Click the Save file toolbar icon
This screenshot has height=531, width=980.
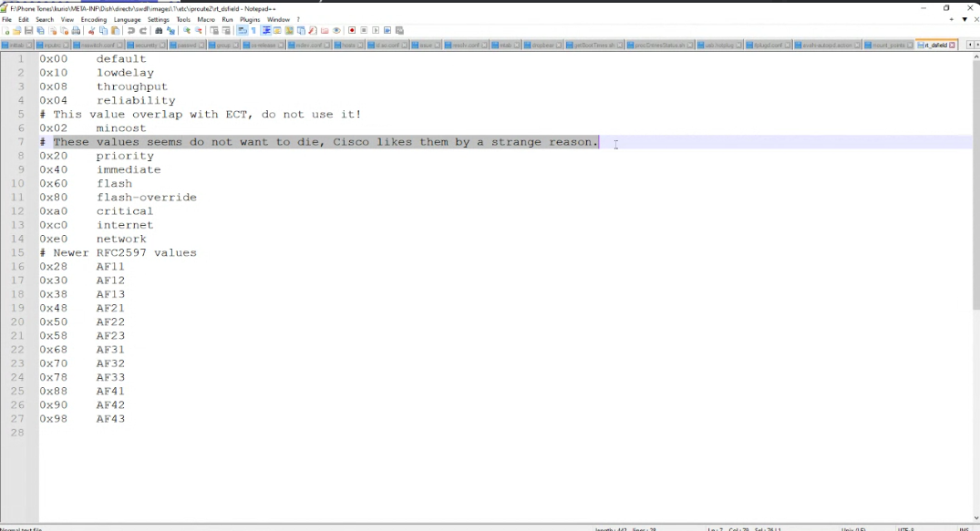pyautogui.click(x=29, y=31)
